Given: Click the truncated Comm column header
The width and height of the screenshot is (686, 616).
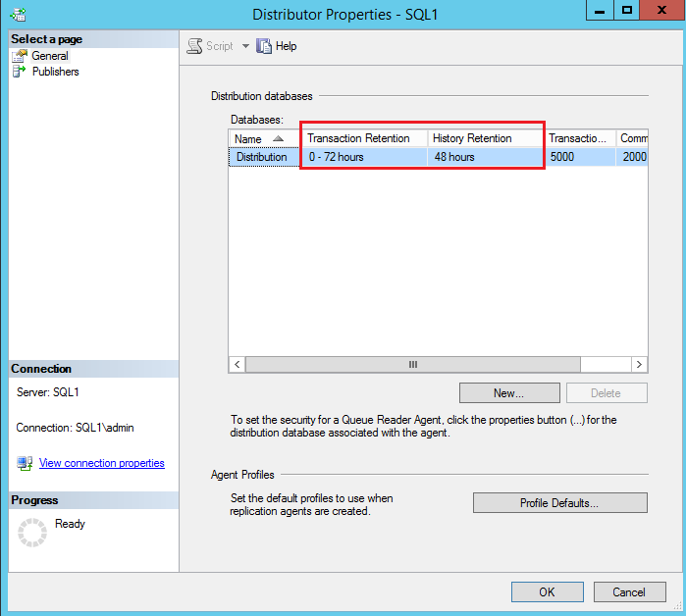Looking at the screenshot, I should [x=632, y=138].
